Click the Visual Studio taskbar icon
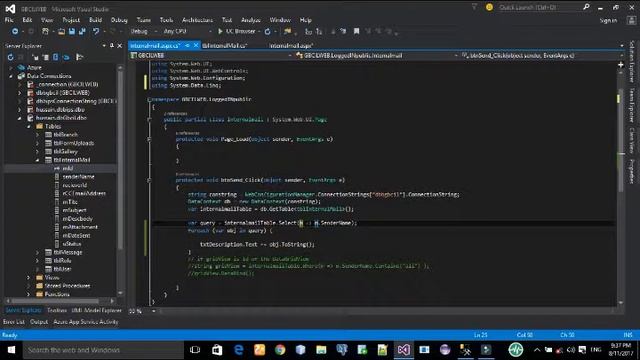The image size is (640, 360). [403, 350]
